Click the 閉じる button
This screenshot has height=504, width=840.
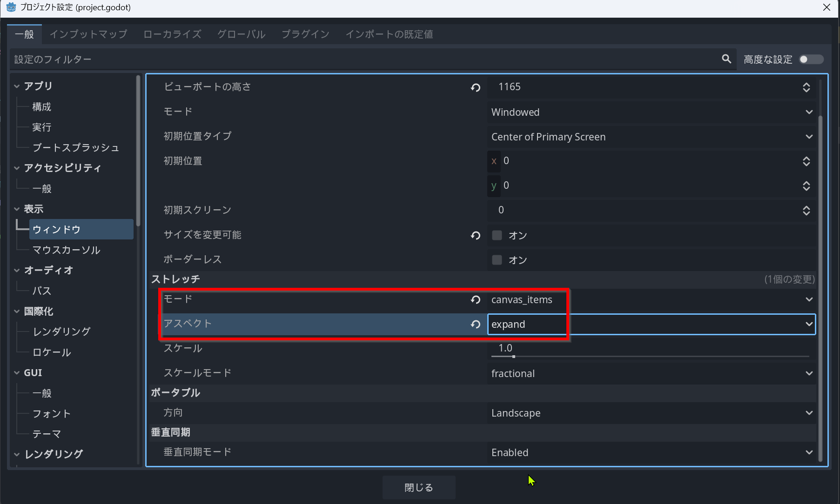click(418, 487)
